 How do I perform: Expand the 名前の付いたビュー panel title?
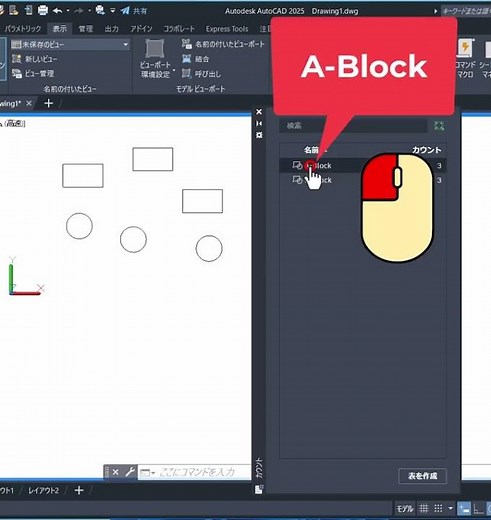(70, 89)
